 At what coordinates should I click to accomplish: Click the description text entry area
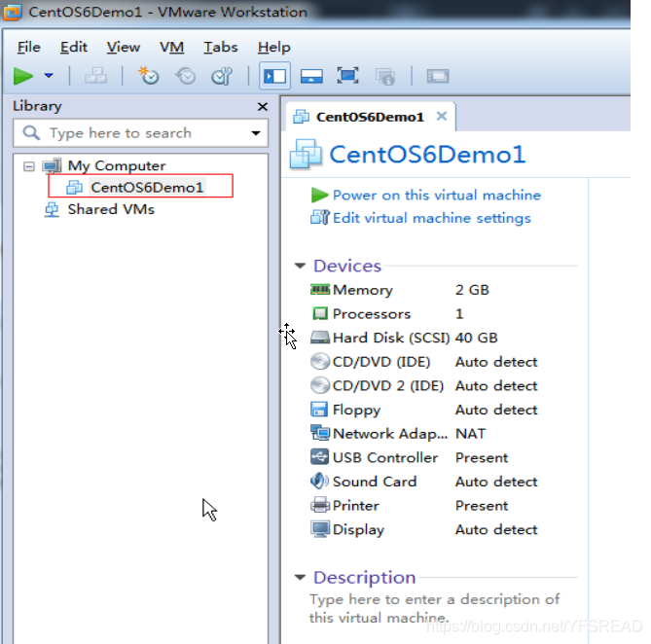pyautogui.click(x=434, y=608)
